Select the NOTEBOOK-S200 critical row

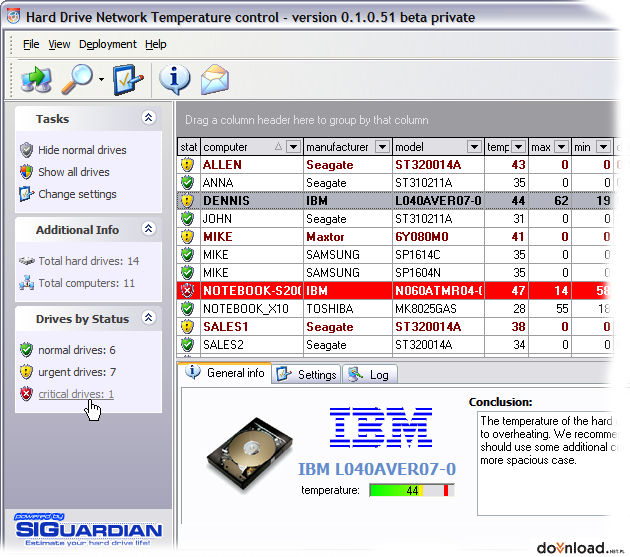click(x=395, y=291)
